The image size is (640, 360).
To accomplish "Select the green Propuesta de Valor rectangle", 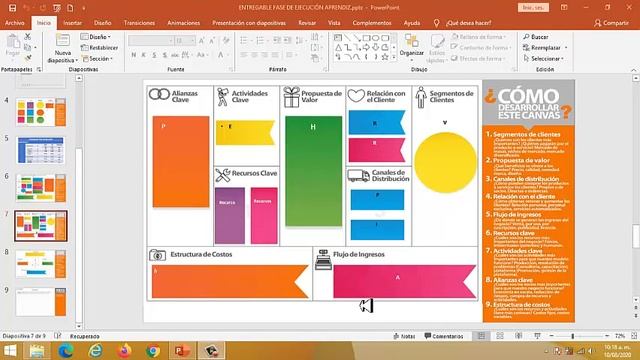I will coord(313,171).
